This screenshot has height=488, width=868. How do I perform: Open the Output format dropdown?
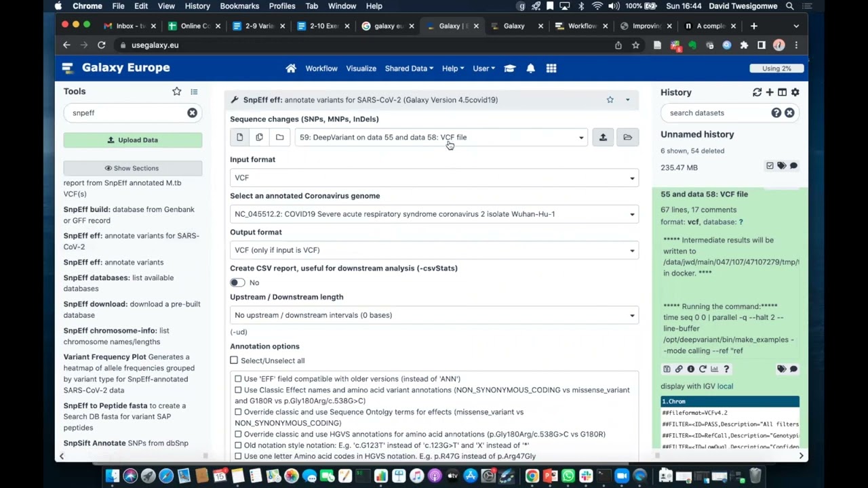(434, 250)
